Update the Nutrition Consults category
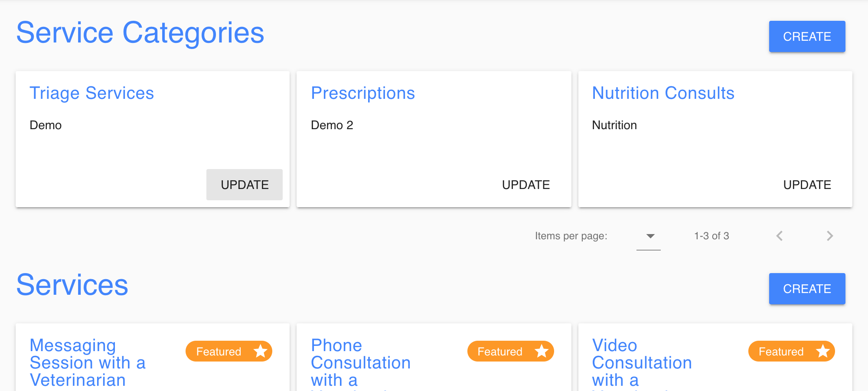 [x=807, y=185]
